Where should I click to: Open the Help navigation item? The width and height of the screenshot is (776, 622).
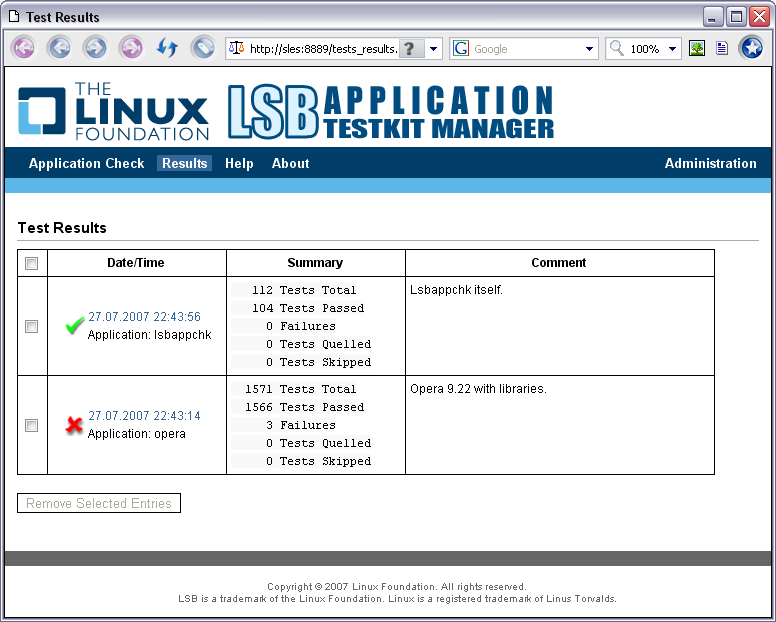(x=239, y=163)
